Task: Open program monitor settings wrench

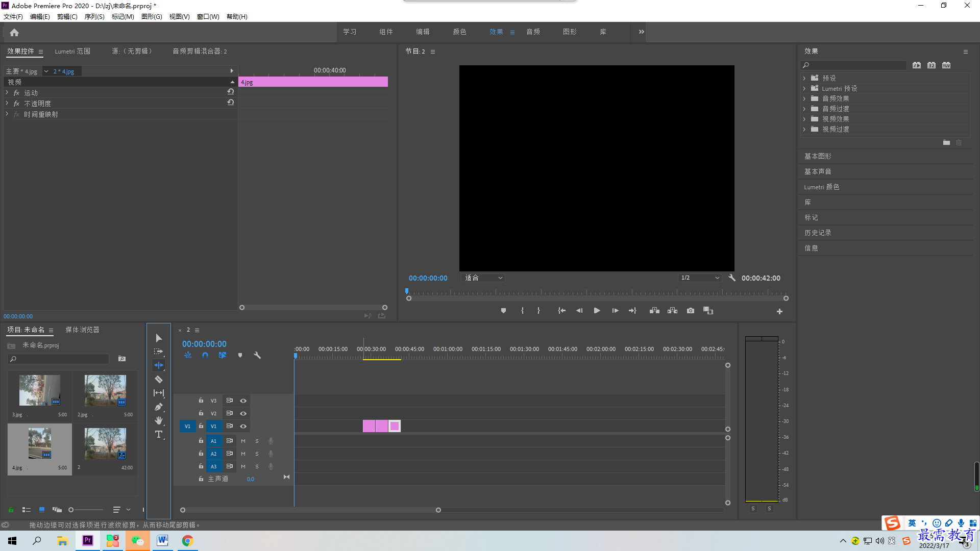Action: pyautogui.click(x=732, y=278)
